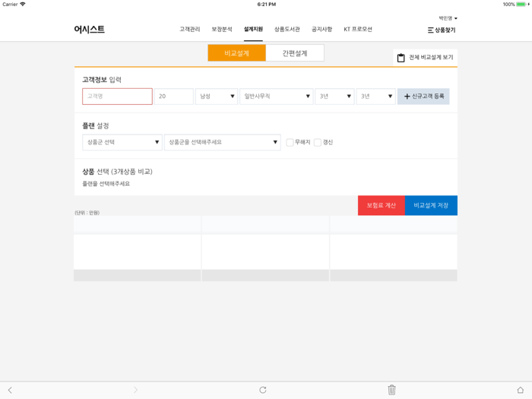Image resolution: width=532 pixels, height=399 pixels.
Task: Click the 고객정보 입력 heading
Action: (102, 80)
